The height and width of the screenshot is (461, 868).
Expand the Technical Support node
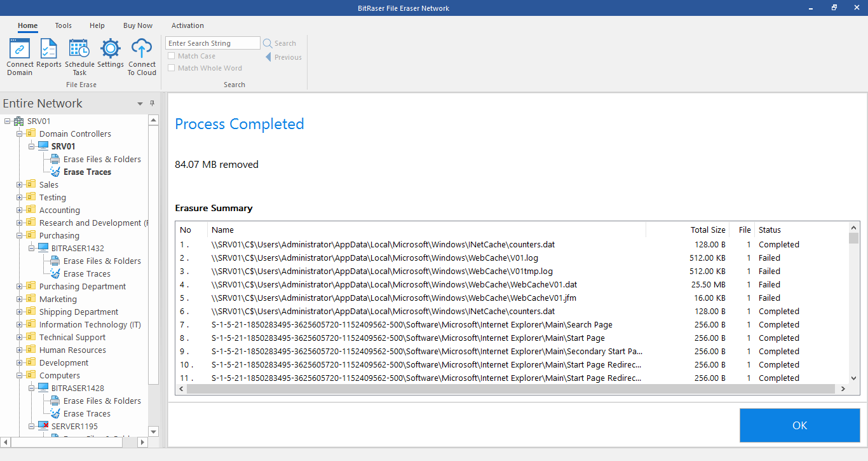click(19, 337)
